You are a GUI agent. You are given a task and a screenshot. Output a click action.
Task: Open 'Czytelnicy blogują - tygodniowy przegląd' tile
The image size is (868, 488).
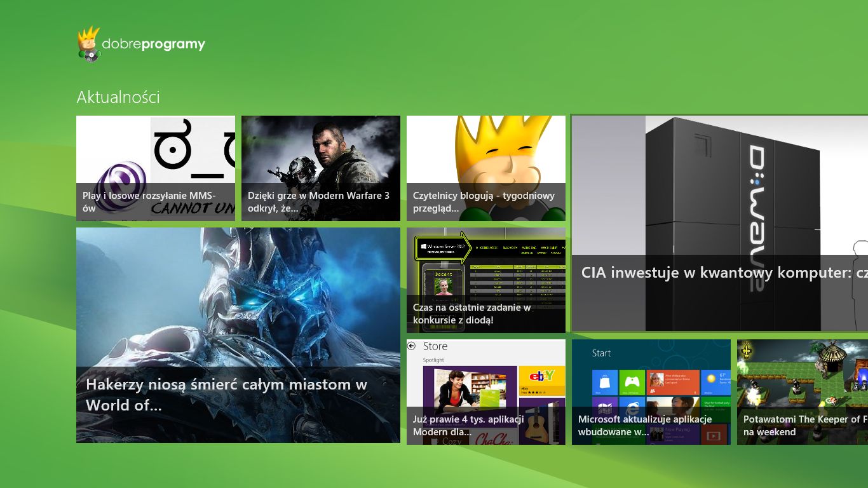pyautogui.click(x=486, y=168)
